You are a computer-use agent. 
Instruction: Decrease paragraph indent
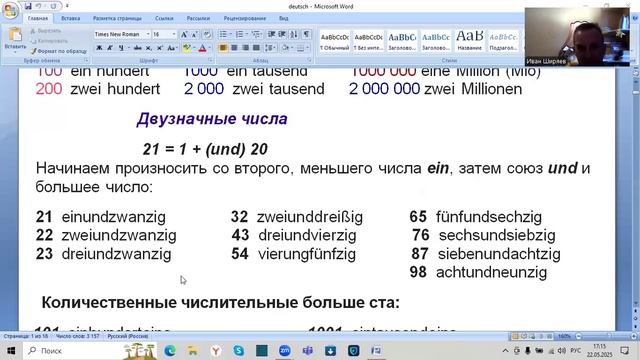271,34
